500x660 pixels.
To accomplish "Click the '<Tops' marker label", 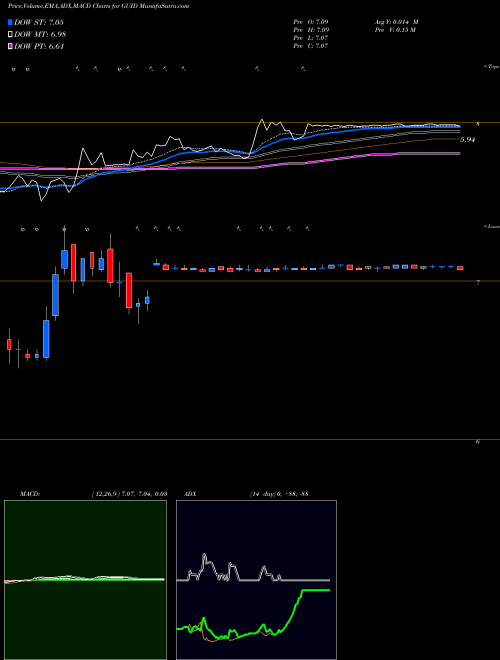I will [491, 67].
